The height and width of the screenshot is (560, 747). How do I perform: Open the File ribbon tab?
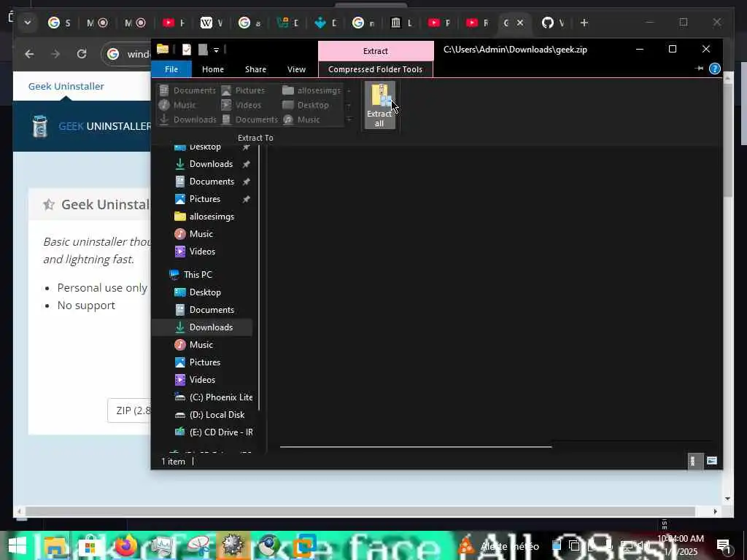[171, 69]
